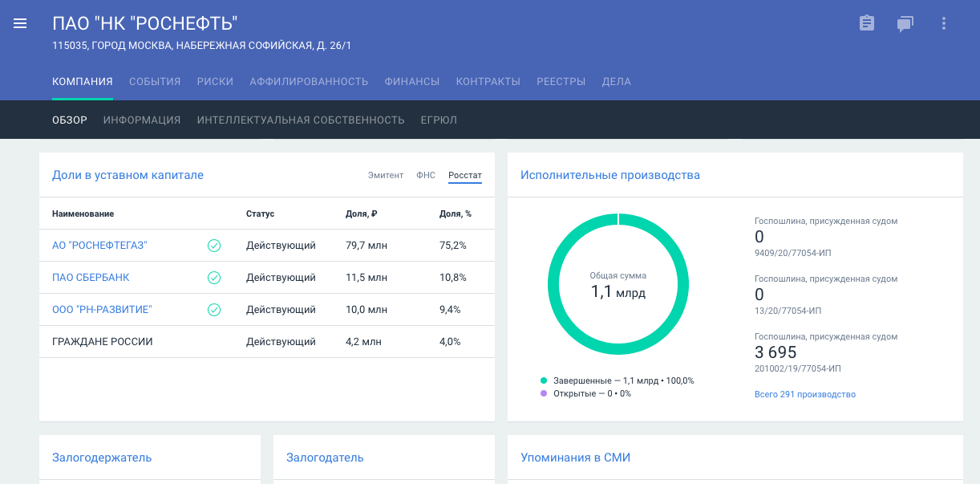Viewport: 980px width, 484px height.
Task: Click the company address line
Action: tap(201, 46)
